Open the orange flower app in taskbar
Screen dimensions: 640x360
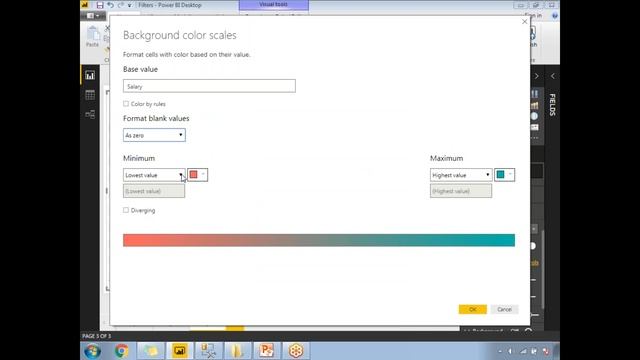[296, 351]
